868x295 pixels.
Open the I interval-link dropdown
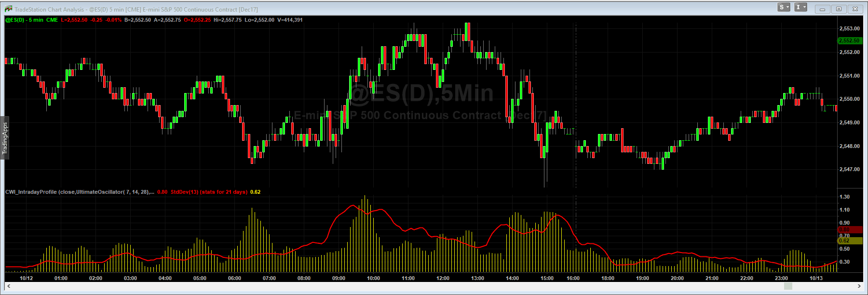(x=800, y=7)
